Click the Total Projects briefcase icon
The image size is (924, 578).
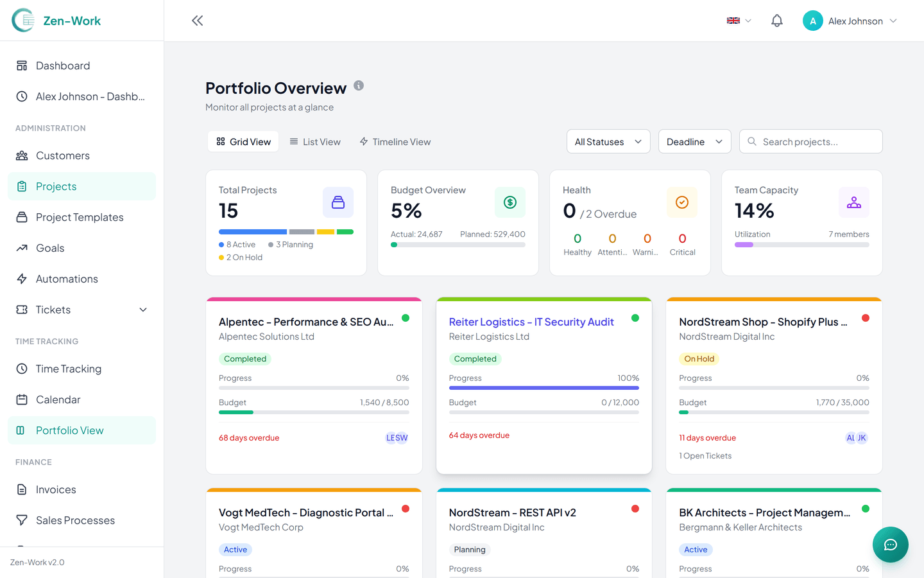338,202
